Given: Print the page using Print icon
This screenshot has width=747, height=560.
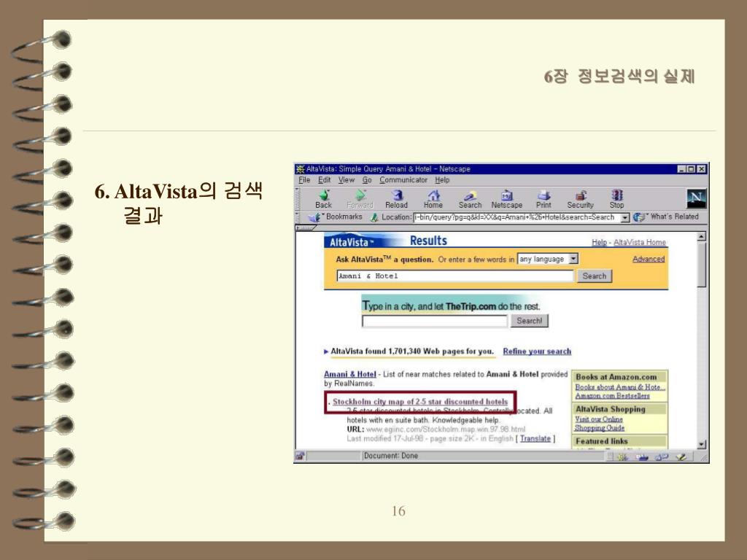Looking at the screenshot, I should 543,198.
